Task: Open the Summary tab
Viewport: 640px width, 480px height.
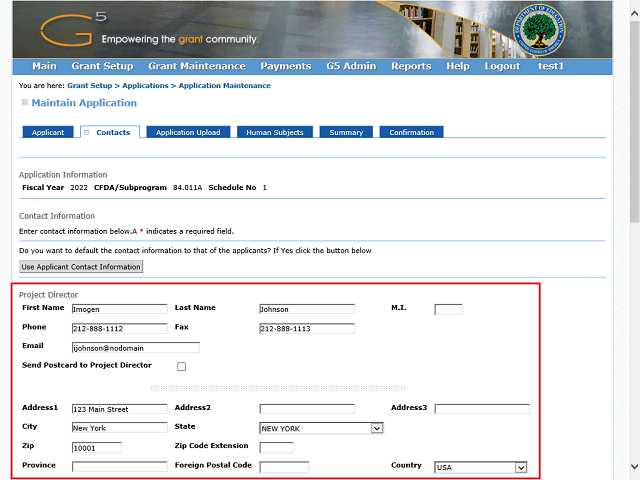Action: click(x=346, y=132)
